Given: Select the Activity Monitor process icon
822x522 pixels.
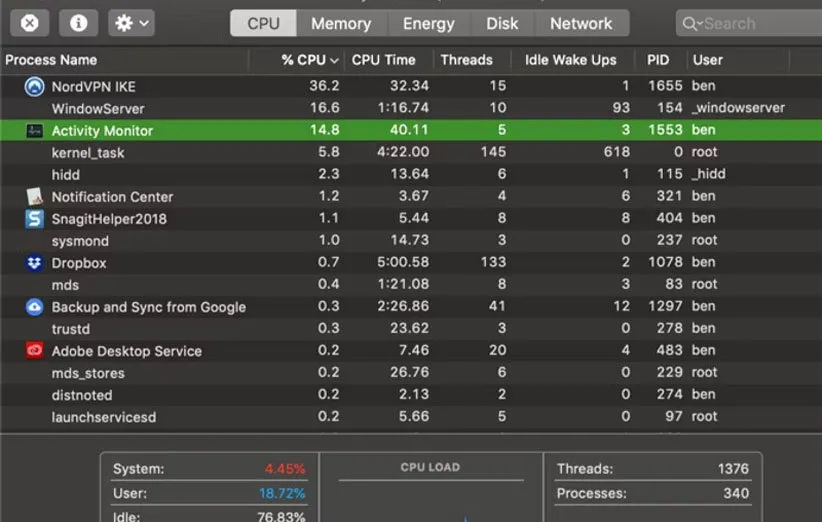Looking at the screenshot, I should click(x=35, y=131).
